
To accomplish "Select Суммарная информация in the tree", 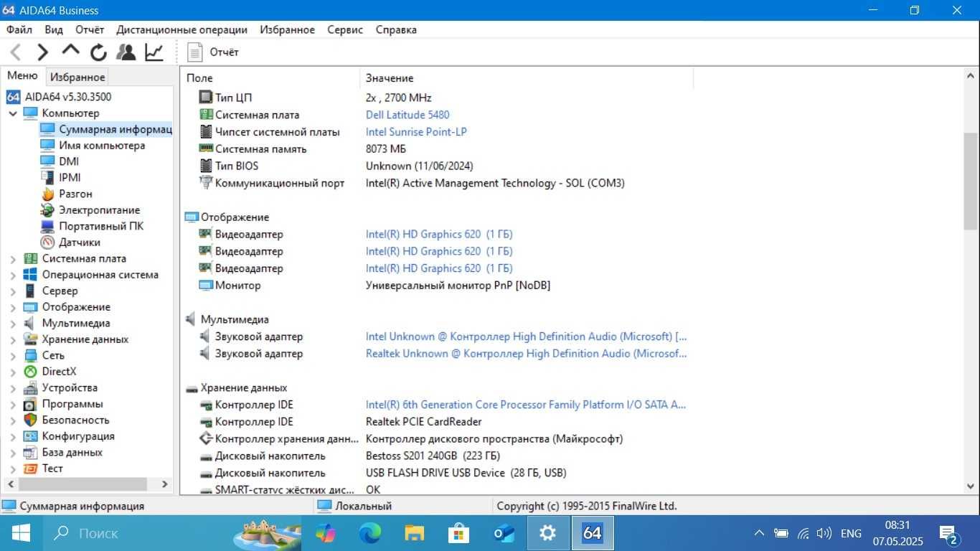I will tap(115, 129).
